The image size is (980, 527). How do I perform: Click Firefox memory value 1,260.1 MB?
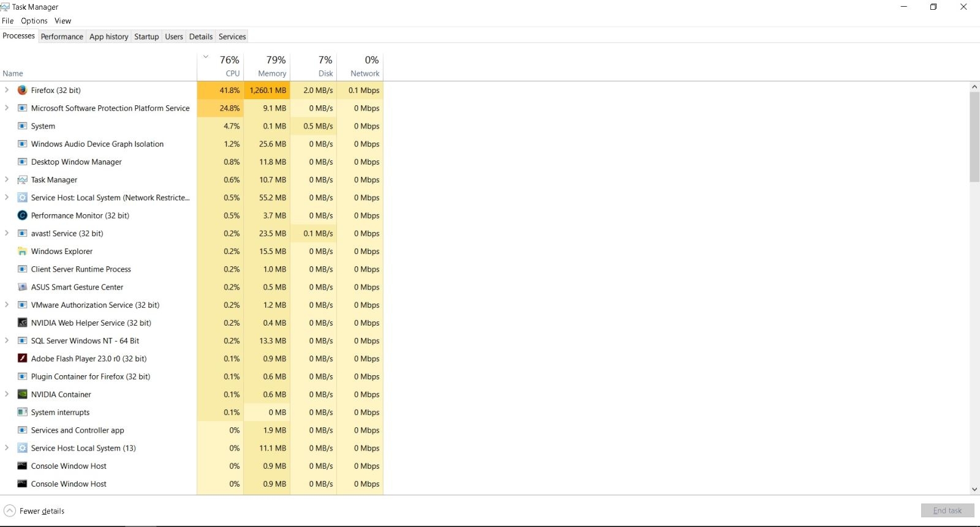pos(267,90)
